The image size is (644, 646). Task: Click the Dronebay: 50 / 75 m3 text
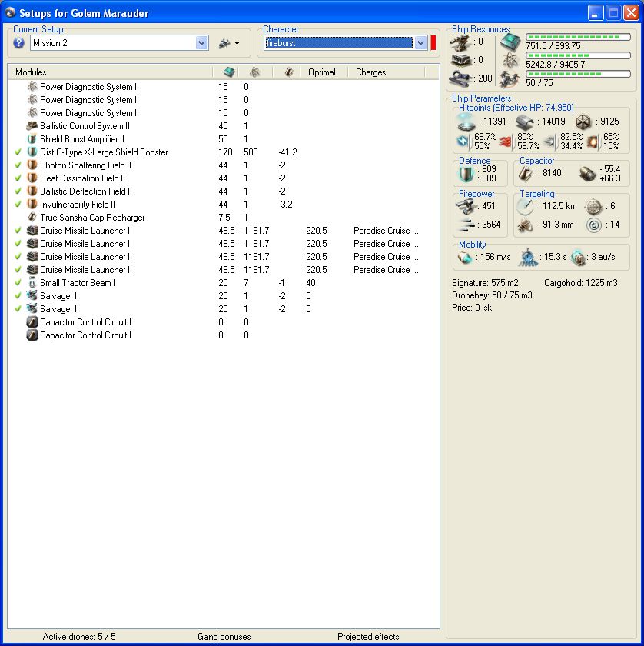[492, 295]
